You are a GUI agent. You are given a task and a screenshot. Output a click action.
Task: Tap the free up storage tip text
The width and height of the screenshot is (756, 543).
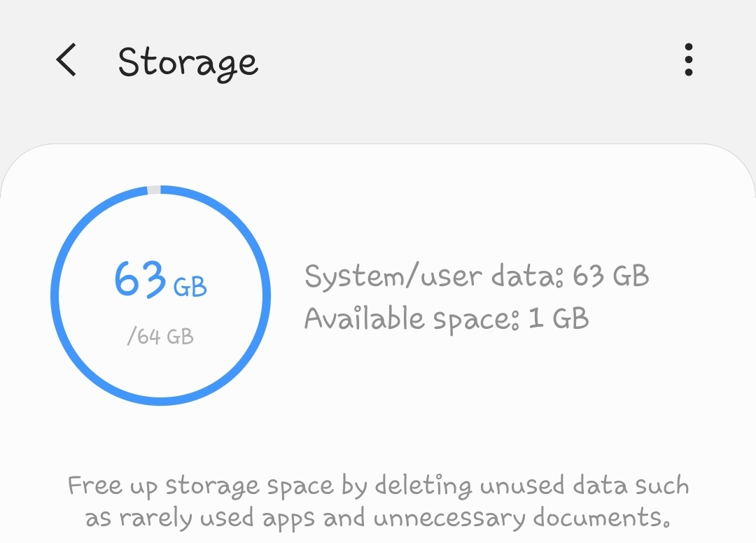[378, 500]
